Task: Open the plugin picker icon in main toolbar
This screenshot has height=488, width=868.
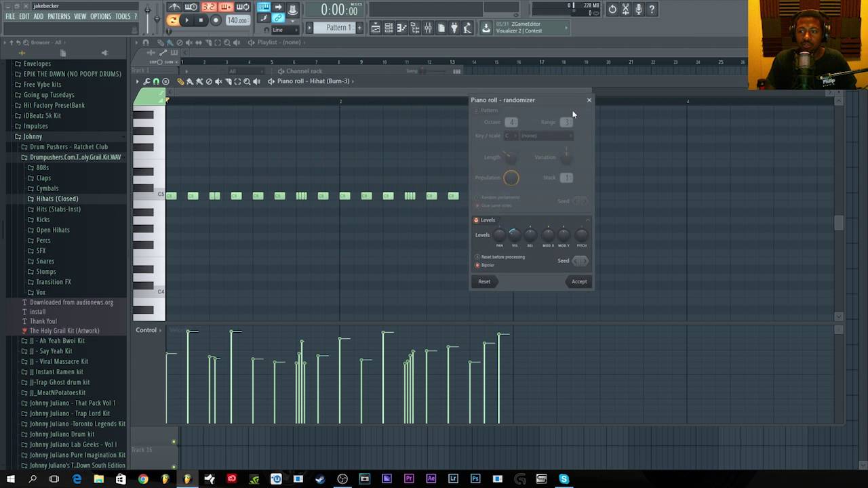Action: 454,28
